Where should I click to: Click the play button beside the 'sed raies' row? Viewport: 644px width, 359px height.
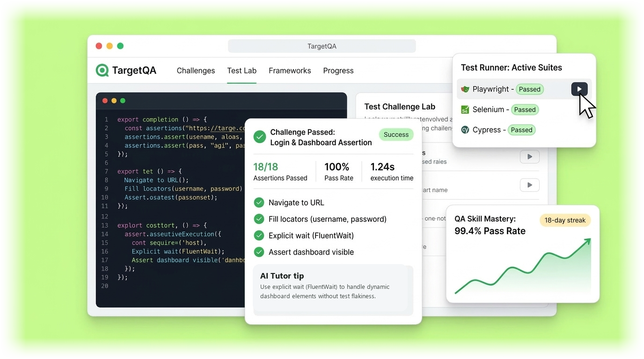coord(529,157)
